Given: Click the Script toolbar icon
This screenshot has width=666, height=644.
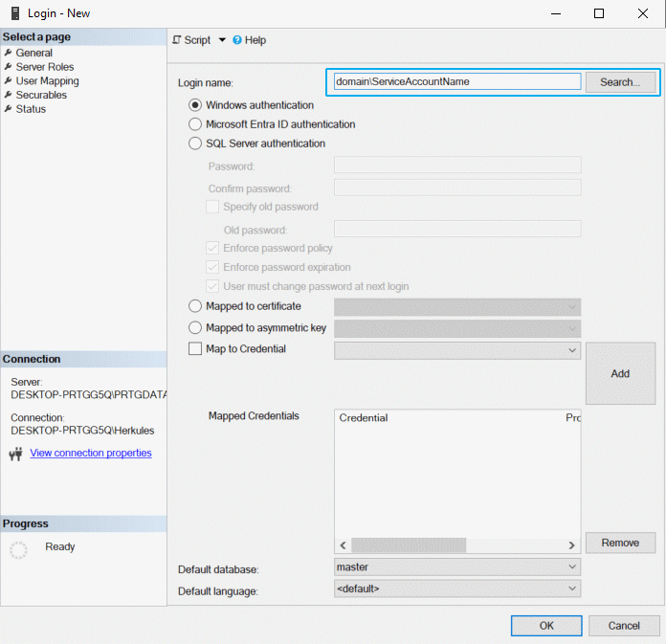Looking at the screenshot, I should [x=177, y=40].
